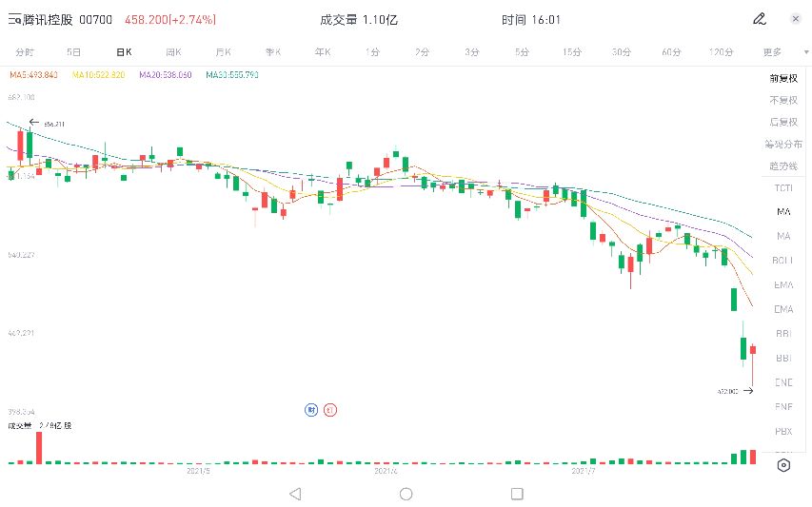The image size is (812, 507).
Task: Click the MA5:493.840 legend value
Action: coord(33,75)
